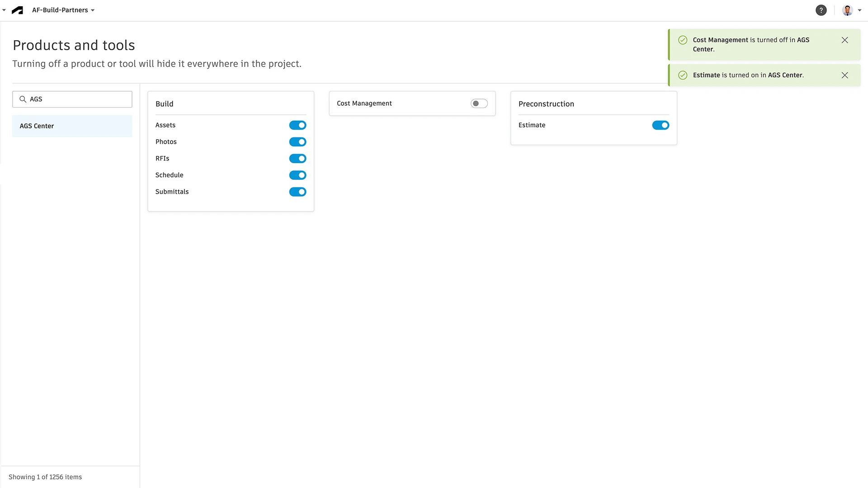The width and height of the screenshot is (868, 488).
Task: Switch off the Submittals toggle
Action: (x=297, y=192)
